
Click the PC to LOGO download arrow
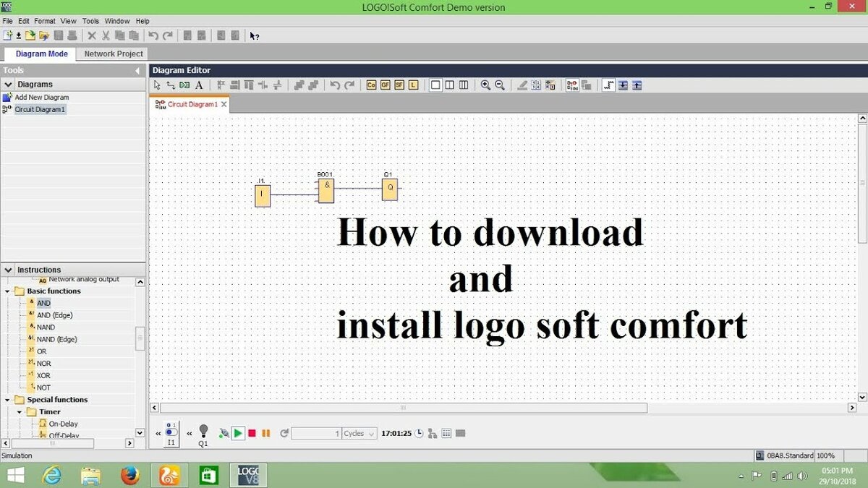tap(623, 85)
